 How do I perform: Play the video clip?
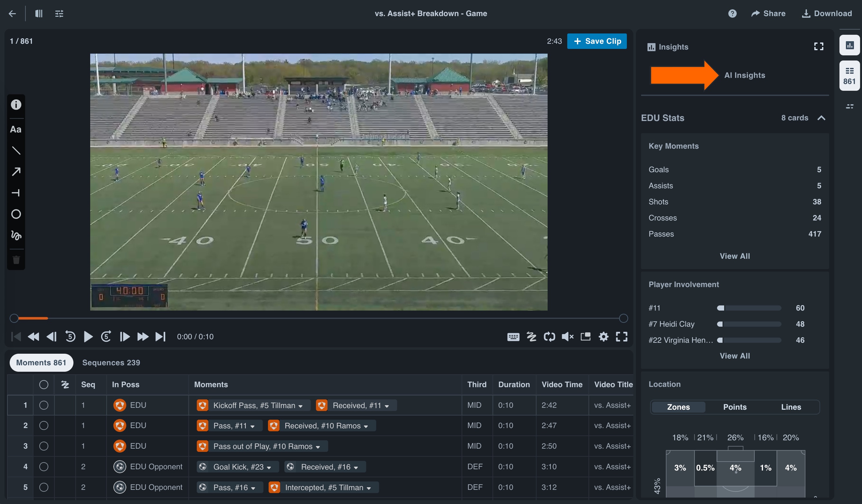pyautogui.click(x=88, y=337)
